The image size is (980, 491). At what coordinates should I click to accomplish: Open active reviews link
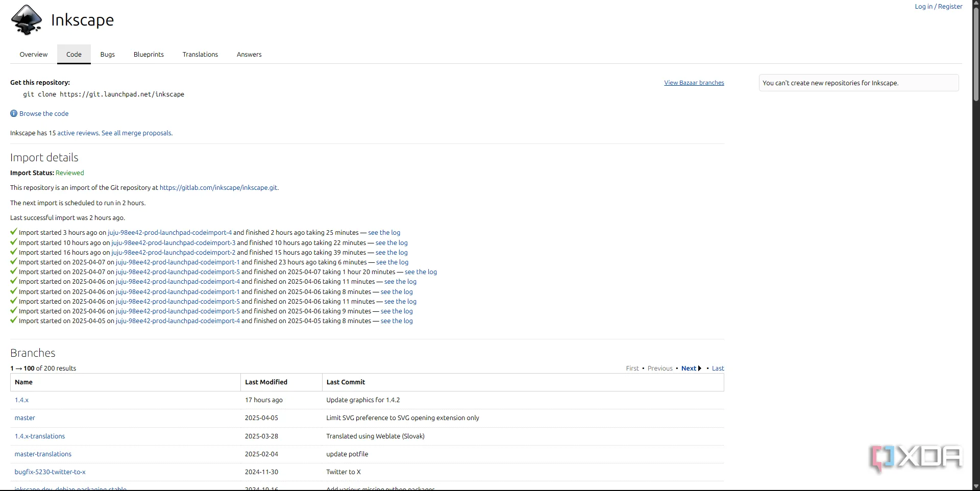tap(78, 133)
